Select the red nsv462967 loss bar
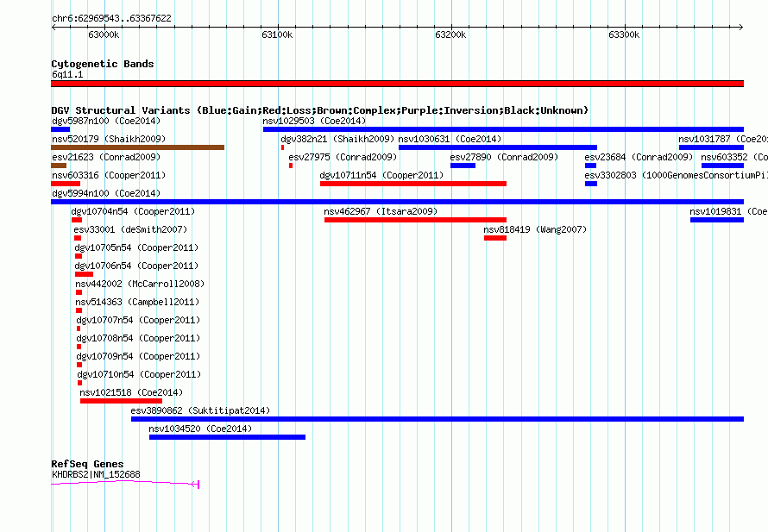Image resolution: width=768 pixels, height=532 pixels. tap(415, 220)
